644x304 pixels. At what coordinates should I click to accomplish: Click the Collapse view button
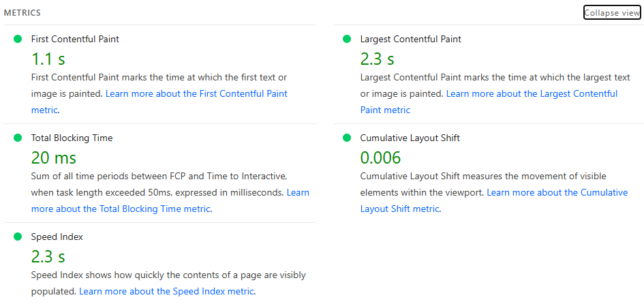click(x=612, y=13)
